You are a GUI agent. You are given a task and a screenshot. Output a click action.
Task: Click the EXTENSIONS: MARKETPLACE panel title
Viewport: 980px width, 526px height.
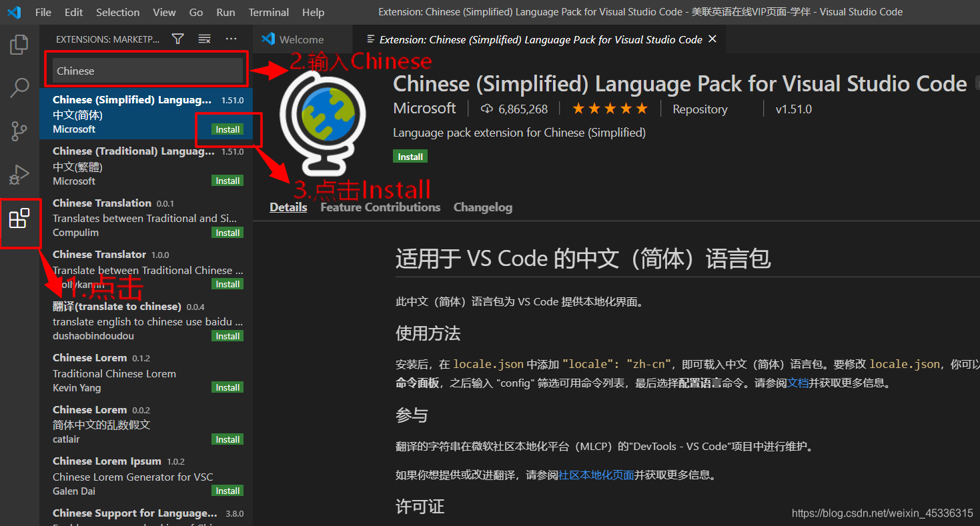pyautogui.click(x=107, y=39)
